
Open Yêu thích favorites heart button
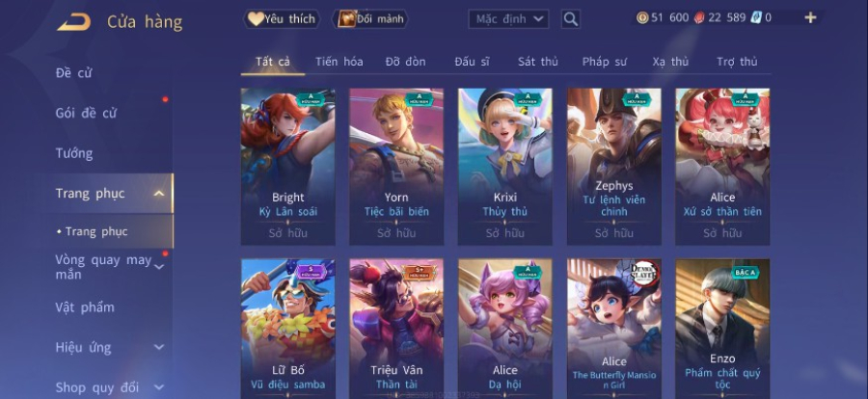pyautogui.click(x=282, y=19)
